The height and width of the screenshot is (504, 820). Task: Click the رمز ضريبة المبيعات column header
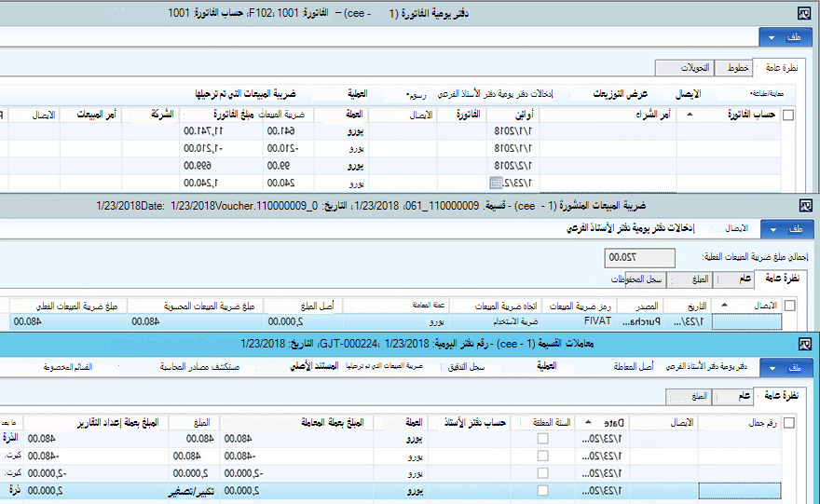point(580,306)
